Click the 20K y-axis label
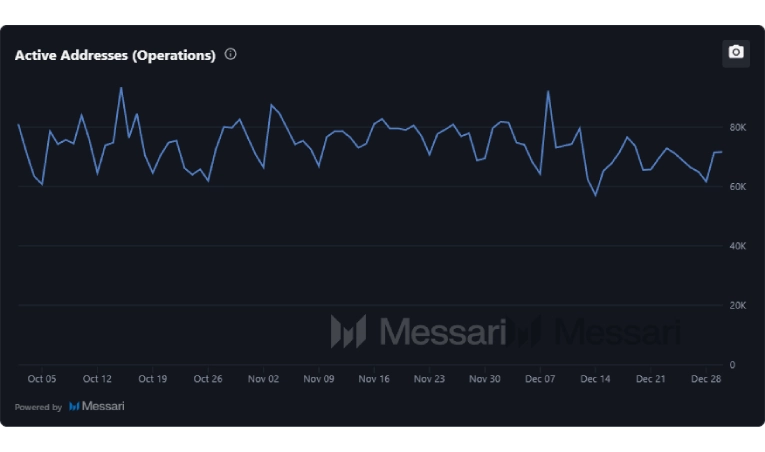 (x=739, y=306)
